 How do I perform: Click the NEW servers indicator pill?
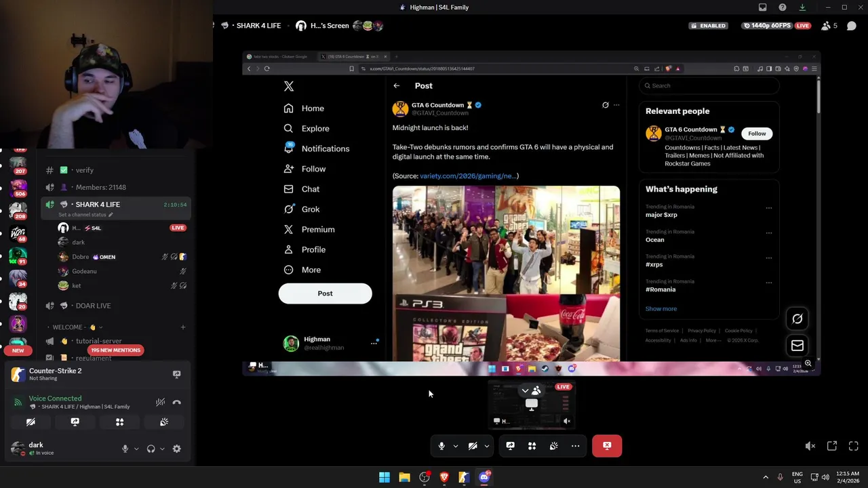[18, 350]
